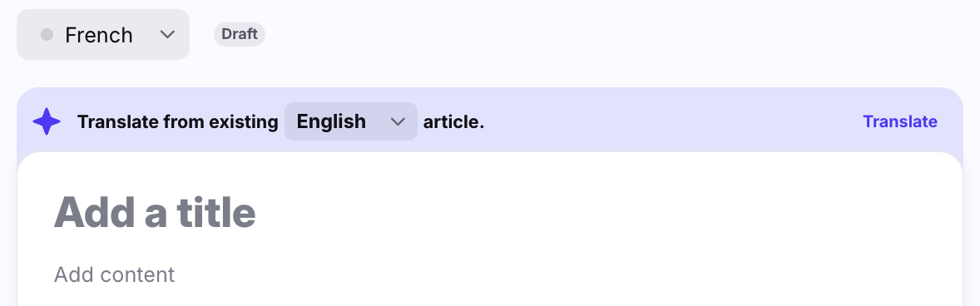This screenshot has width=980, height=306.
Task: Click the Translate link
Action: (x=900, y=121)
